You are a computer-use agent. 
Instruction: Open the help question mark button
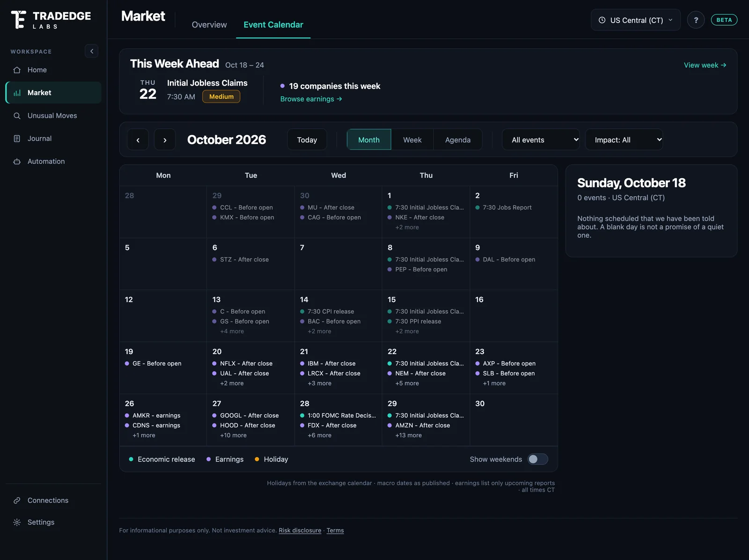click(696, 20)
